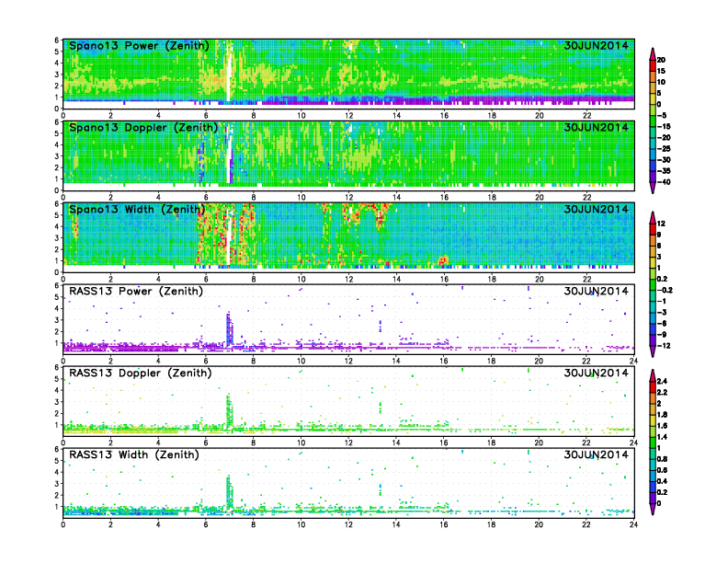728x563 pixels.
Task: Select the 30JUN2014 date in Spano13 Doppler panel
Action: (x=596, y=127)
